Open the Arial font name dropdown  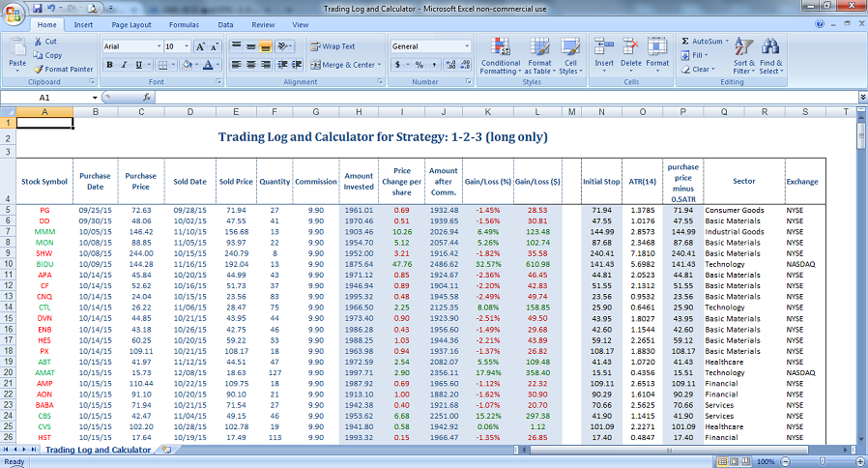pos(158,46)
